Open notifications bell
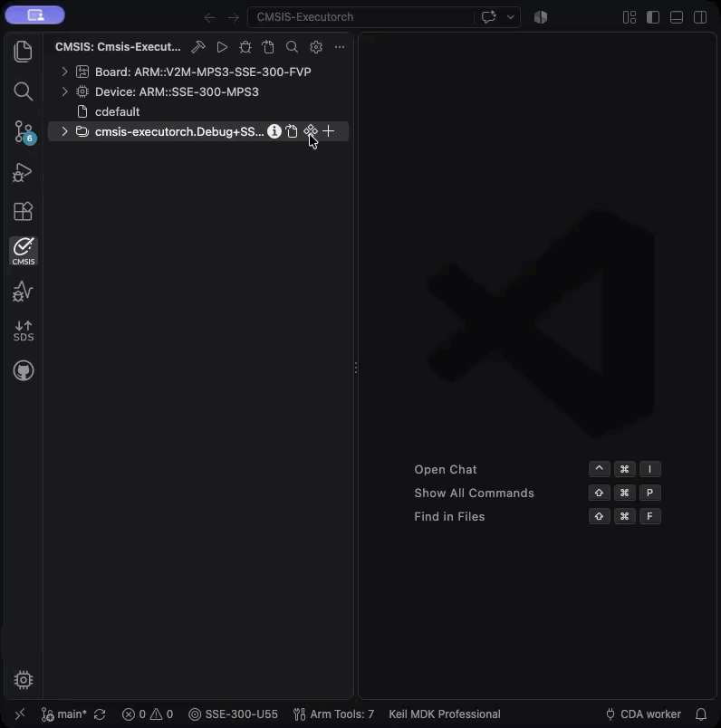Image resolution: width=721 pixels, height=728 pixels. tap(701, 714)
